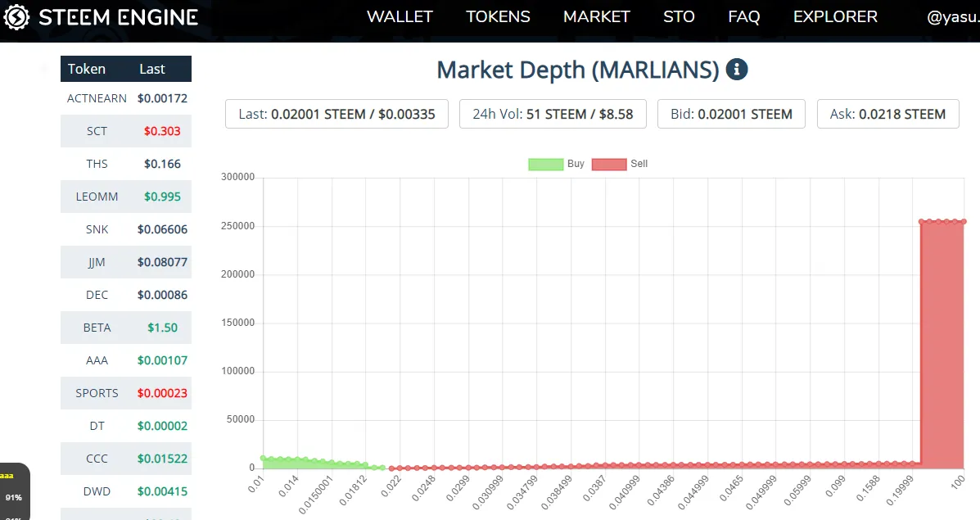Open the @yasu account menu
The image size is (980, 520).
click(952, 17)
